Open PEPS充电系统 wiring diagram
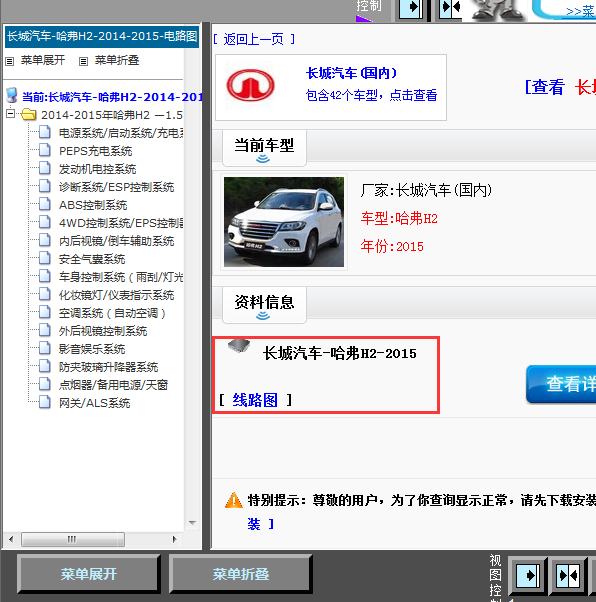Image resolution: width=596 pixels, height=602 pixels. [x=95, y=151]
